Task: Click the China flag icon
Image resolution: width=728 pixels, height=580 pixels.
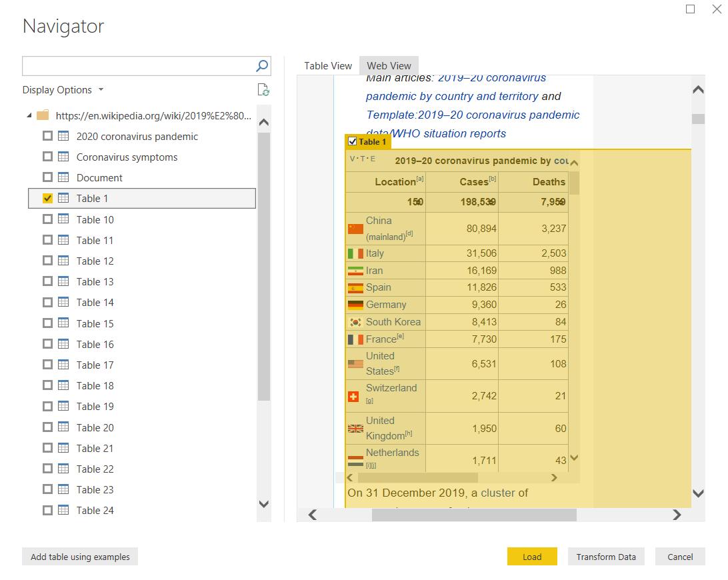Action: tap(355, 229)
